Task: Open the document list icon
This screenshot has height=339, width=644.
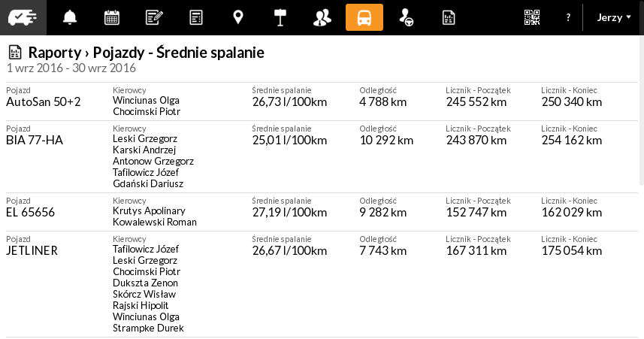Action: pyautogui.click(x=196, y=17)
